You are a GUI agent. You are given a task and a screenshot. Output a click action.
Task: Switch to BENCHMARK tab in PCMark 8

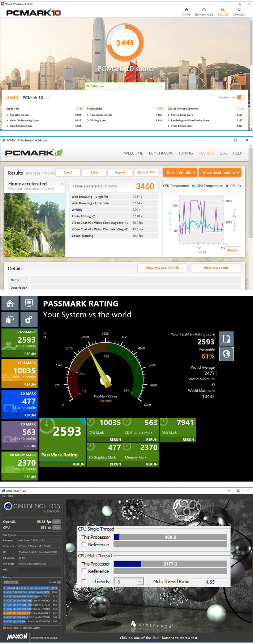point(160,153)
